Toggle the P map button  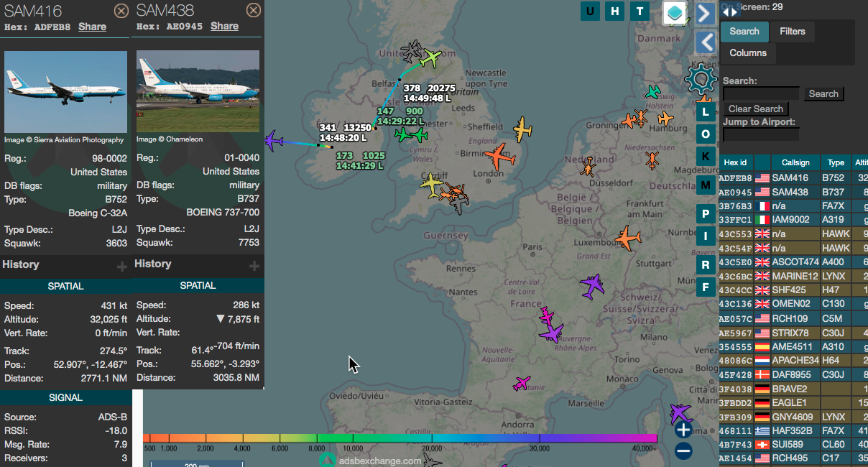click(706, 214)
